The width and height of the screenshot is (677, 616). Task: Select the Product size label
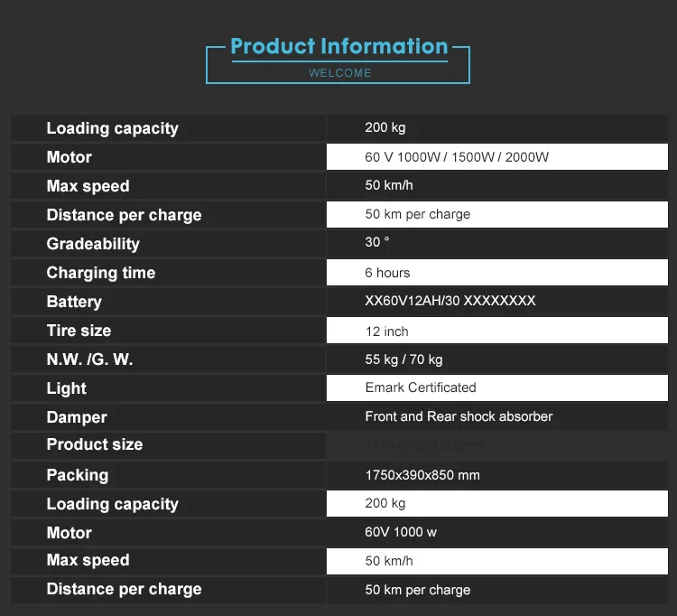point(95,444)
